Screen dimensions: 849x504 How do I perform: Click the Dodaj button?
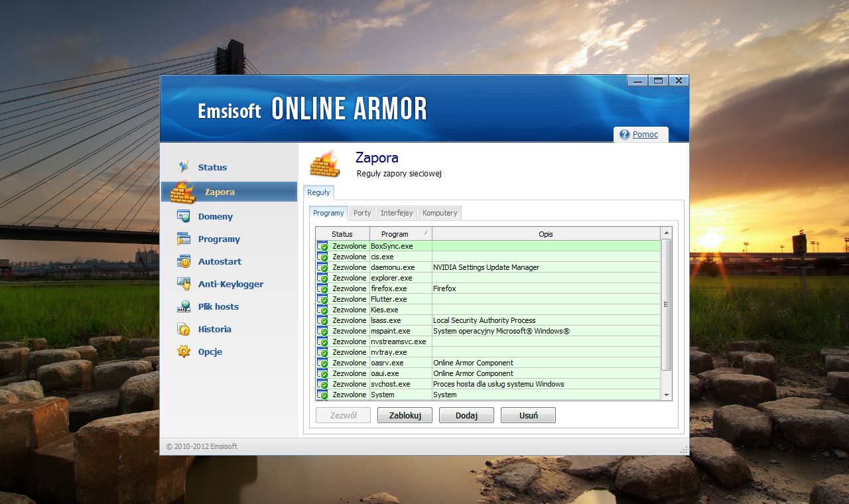[x=466, y=415]
